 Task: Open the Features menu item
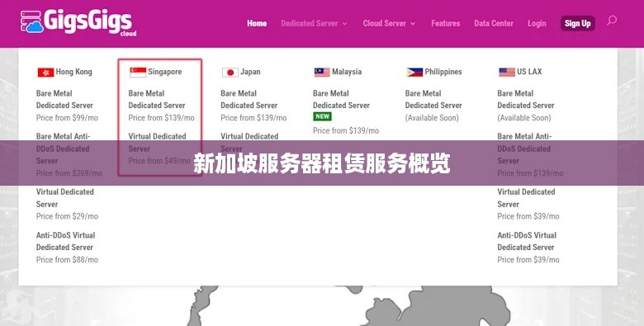(446, 23)
